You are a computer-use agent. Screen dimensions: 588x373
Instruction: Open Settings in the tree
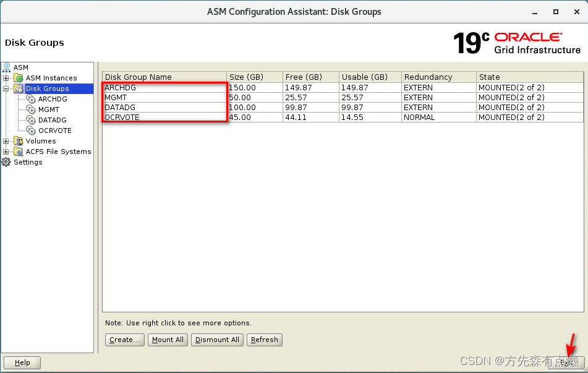click(28, 162)
